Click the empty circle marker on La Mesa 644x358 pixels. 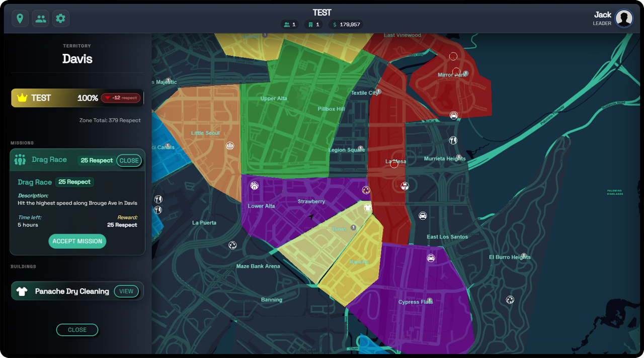coord(394,164)
